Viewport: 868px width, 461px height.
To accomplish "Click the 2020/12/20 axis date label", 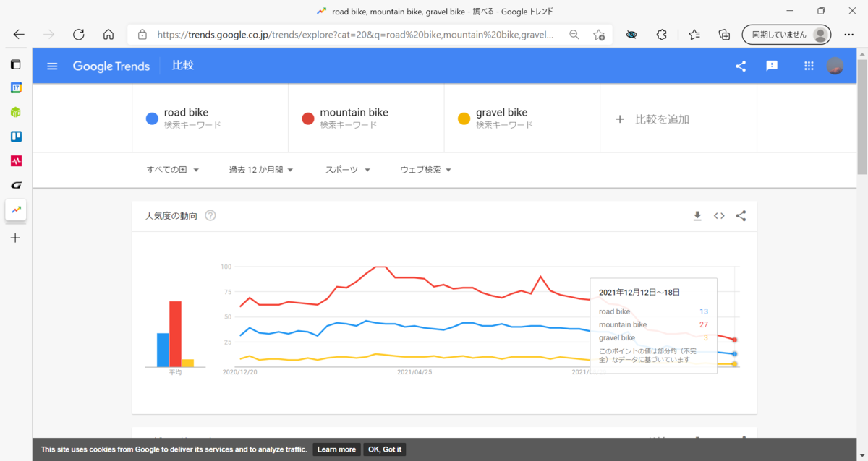I will click(239, 372).
